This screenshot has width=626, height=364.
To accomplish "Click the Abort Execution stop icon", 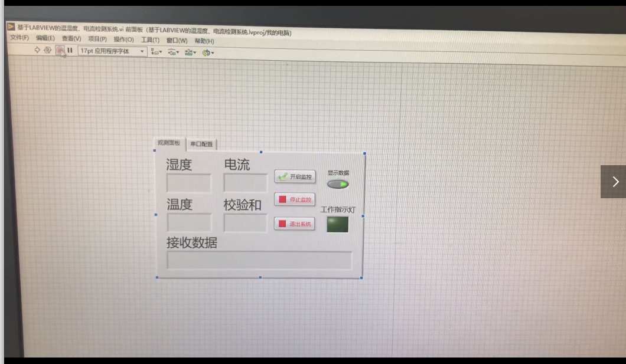I will pos(60,50).
